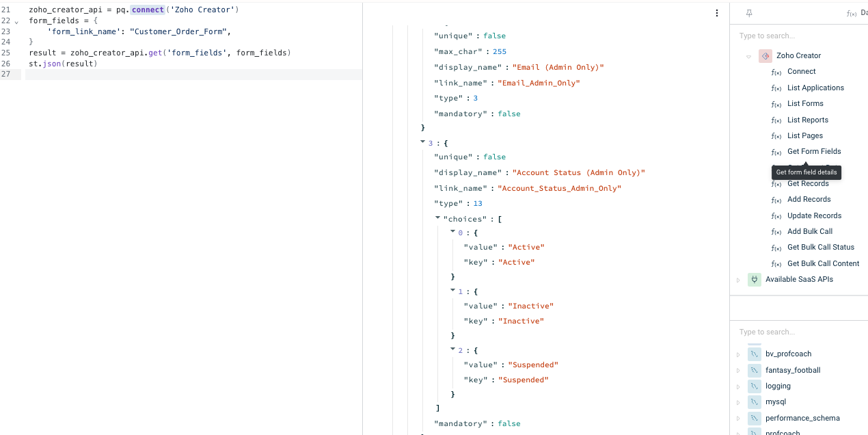Click the performance_schema database icon
This screenshot has height=435, width=868.
coord(755,418)
